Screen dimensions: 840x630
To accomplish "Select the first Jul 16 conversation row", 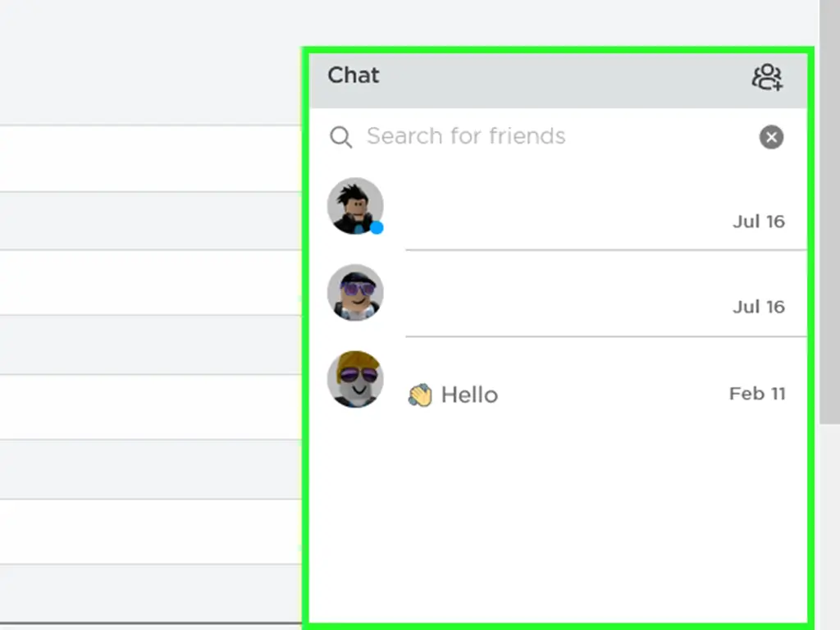I will point(557,208).
